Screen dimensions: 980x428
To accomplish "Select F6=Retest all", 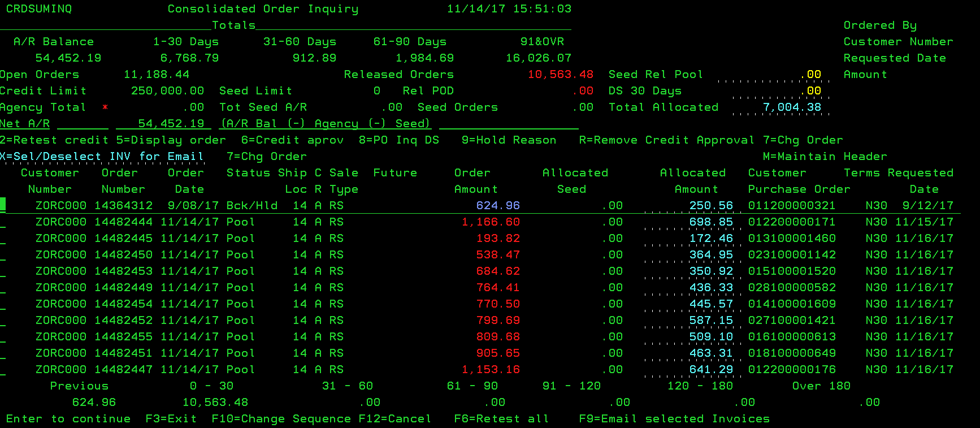I will click(x=501, y=419).
